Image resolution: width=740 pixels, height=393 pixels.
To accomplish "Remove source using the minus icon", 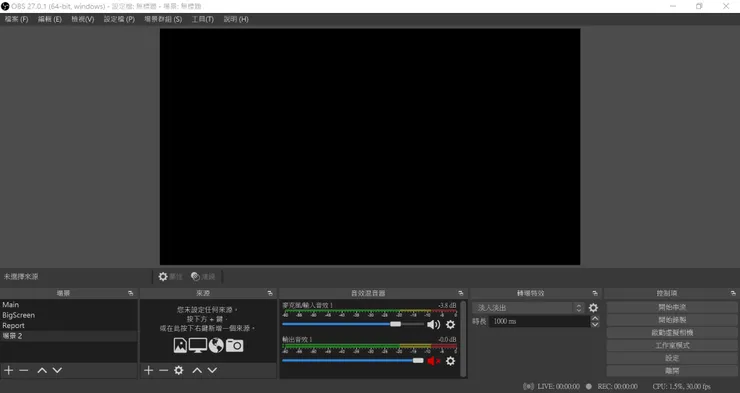I will [x=163, y=370].
